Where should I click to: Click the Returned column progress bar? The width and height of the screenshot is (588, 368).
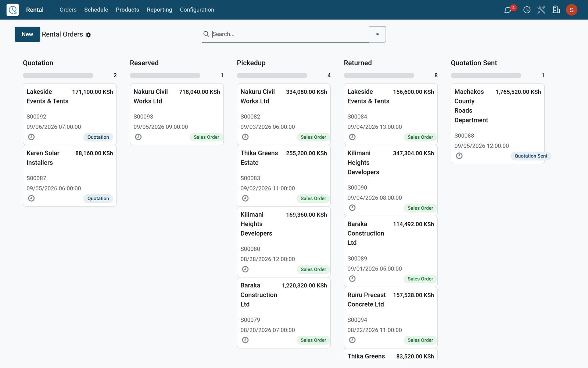pos(379,75)
